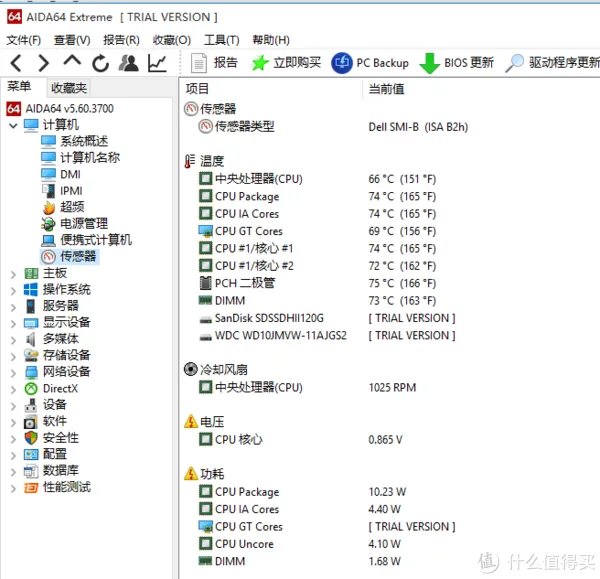This screenshot has height=579, width=600.
Task: Click the 设备 tree item icon
Action: click(31, 405)
